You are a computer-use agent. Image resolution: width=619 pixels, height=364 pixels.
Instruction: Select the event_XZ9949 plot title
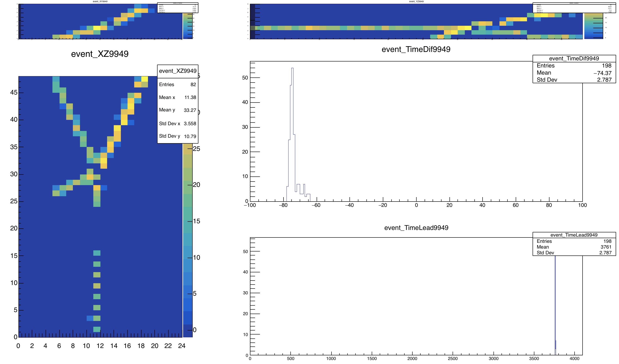pos(100,54)
